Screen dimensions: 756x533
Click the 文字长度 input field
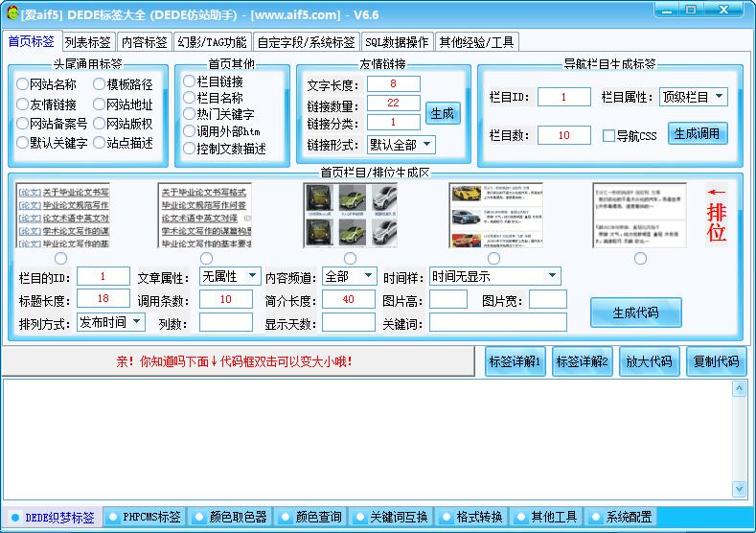392,84
